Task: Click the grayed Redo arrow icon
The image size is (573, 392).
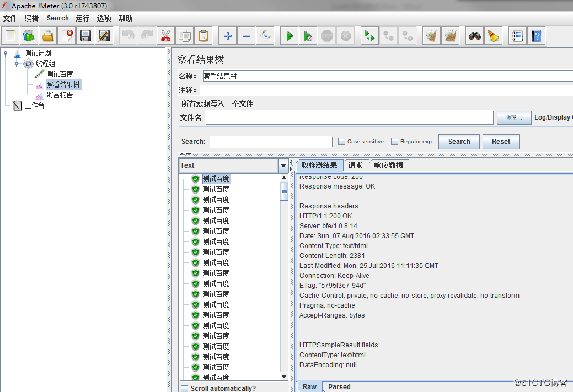Action: point(147,36)
